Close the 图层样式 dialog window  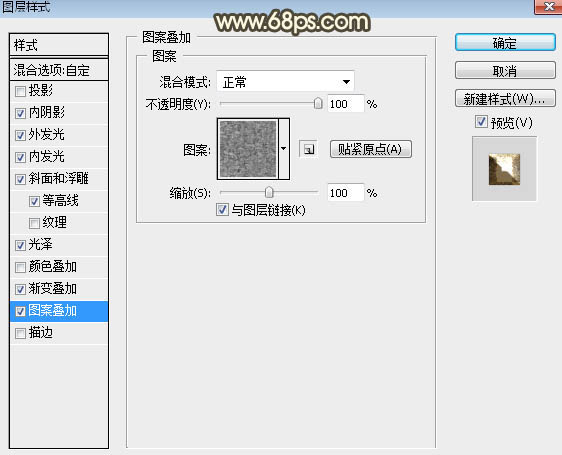pyautogui.click(x=549, y=6)
